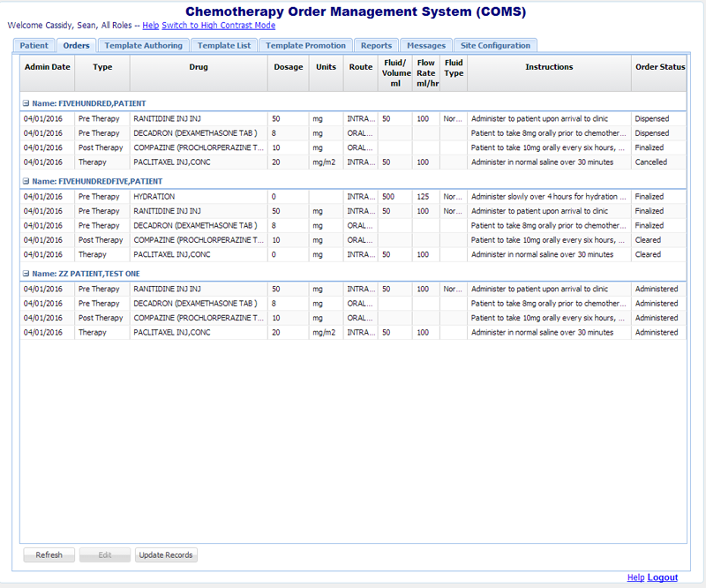Sort by Order Status column header
This screenshot has height=588, width=706.
[659, 73]
